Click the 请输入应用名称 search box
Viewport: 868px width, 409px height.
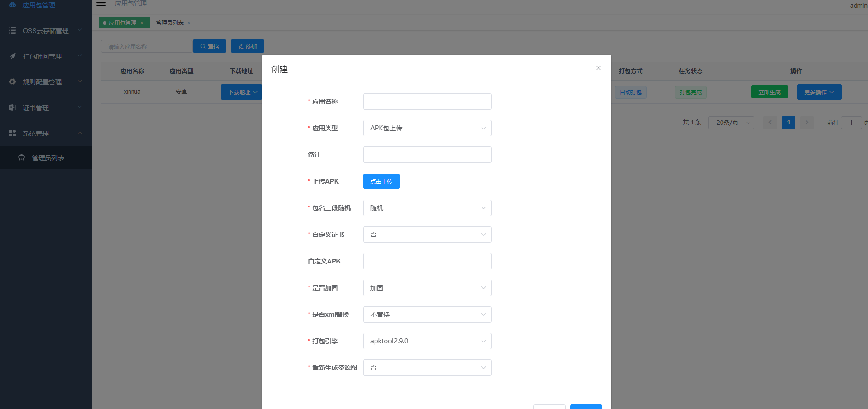click(146, 46)
